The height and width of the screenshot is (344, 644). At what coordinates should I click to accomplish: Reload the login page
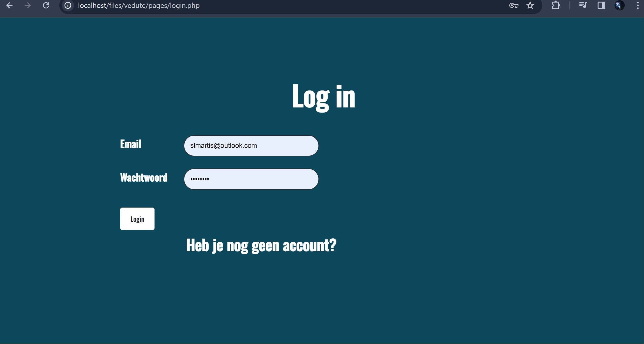[46, 5]
